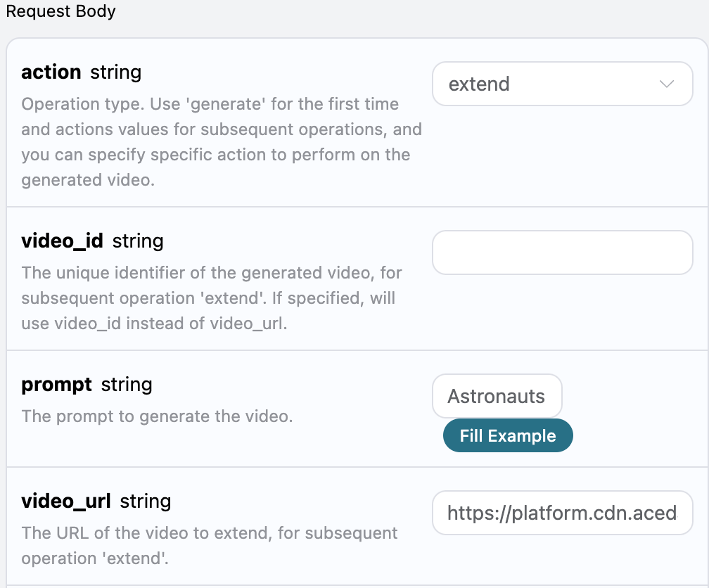709x588 pixels.
Task: Focus the empty video_id input field
Action: pyautogui.click(x=563, y=253)
